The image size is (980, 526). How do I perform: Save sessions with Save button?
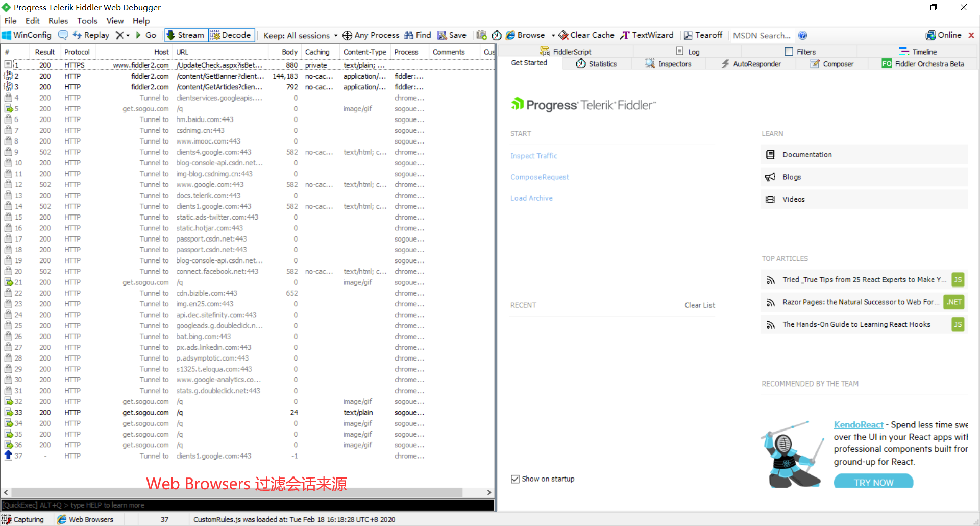click(452, 35)
